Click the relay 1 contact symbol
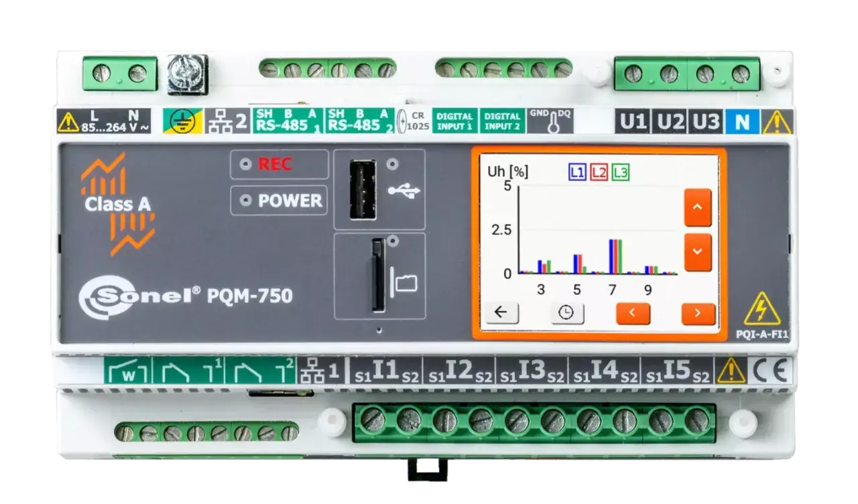Image resolution: width=858 pixels, height=504 pixels. click(x=188, y=371)
